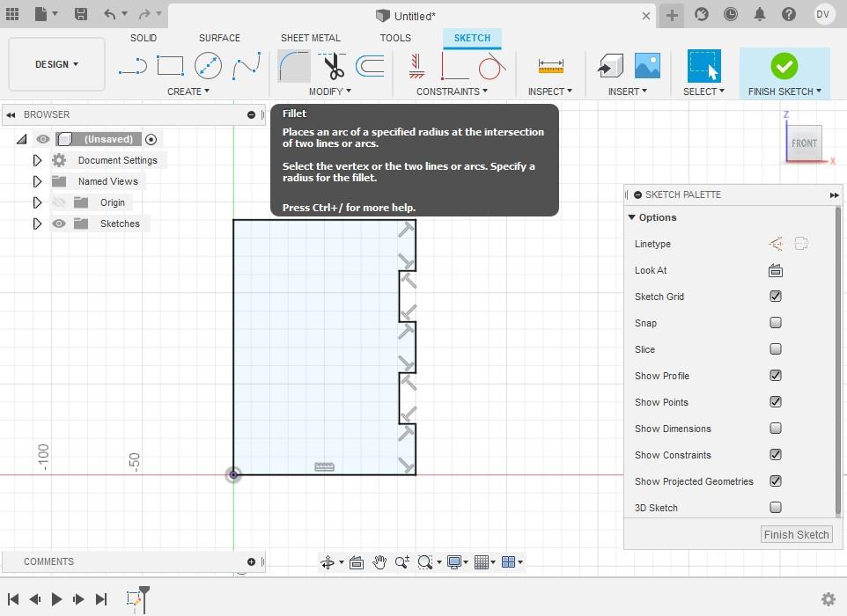Click the Orbit navigation icon
The image size is (847, 616).
point(328,562)
